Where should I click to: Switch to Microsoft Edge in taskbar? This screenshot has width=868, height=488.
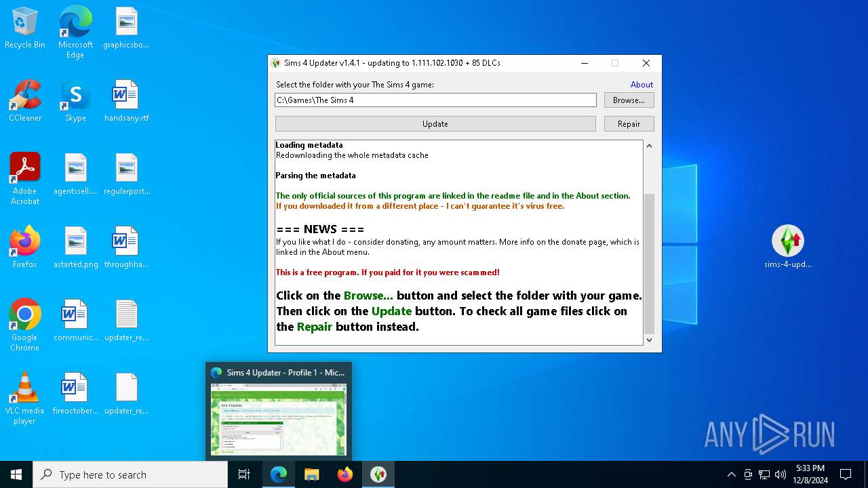click(279, 474)
